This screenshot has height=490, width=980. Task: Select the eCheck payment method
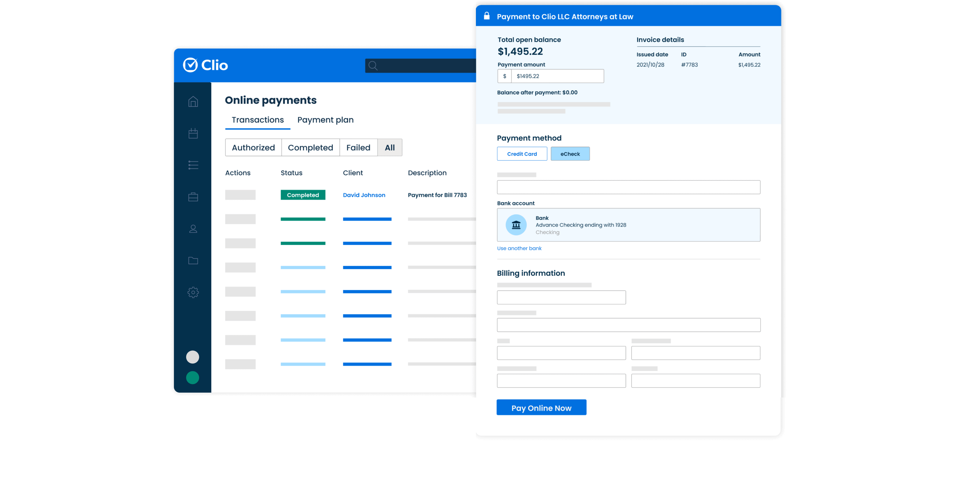click(570, 154)
